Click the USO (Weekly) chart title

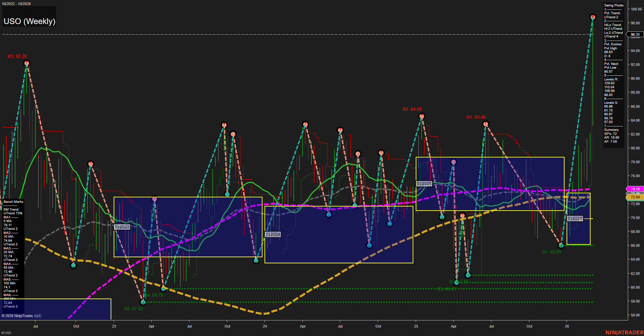point(29,21)
